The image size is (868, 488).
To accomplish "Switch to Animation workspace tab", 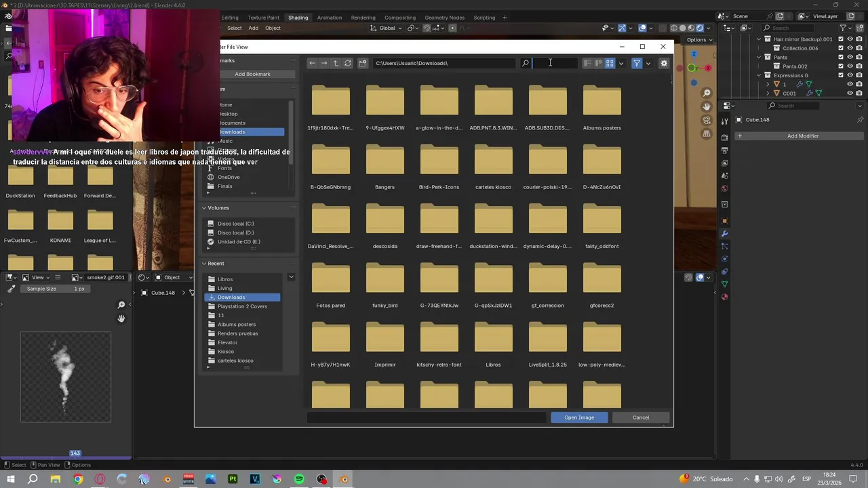I will pyautogui.click(x=330, y=18).
